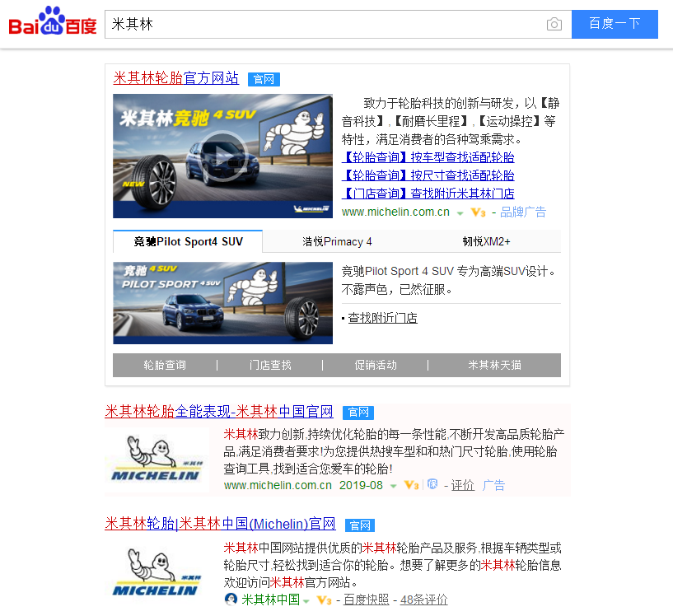The height and width of the screenshot is (616, 673).
Task: Click the camera image search icon
Action: coord(554,24)
